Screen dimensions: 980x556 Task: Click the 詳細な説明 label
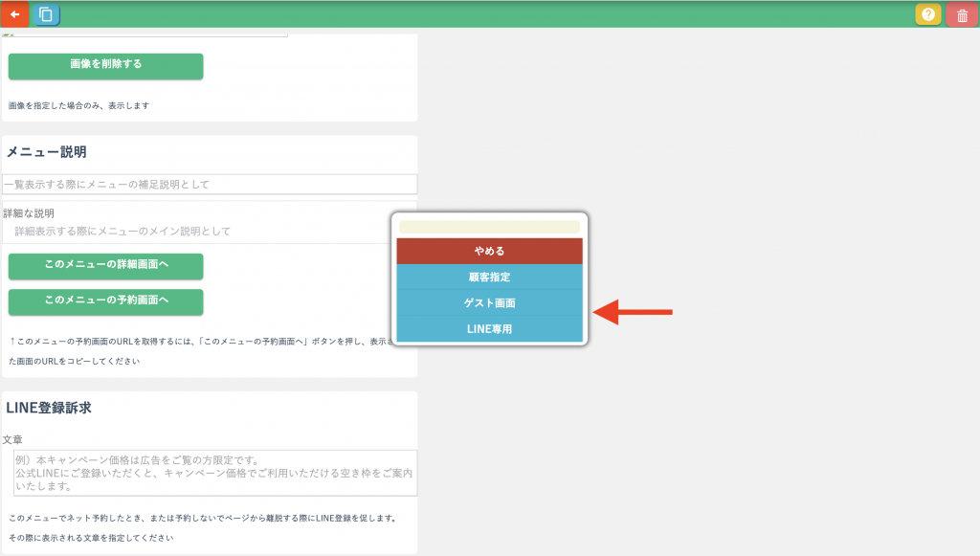29,212
